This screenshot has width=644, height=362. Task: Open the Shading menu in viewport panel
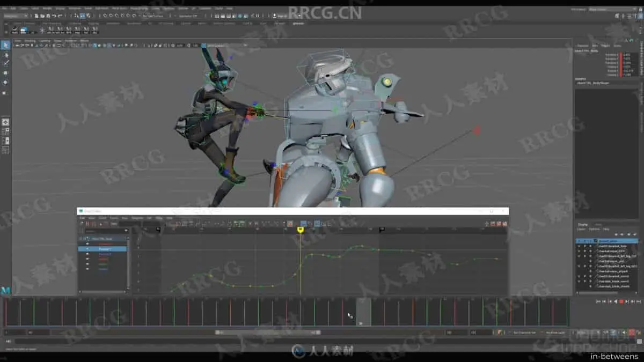pyautogui.click(x=31, y=40)
